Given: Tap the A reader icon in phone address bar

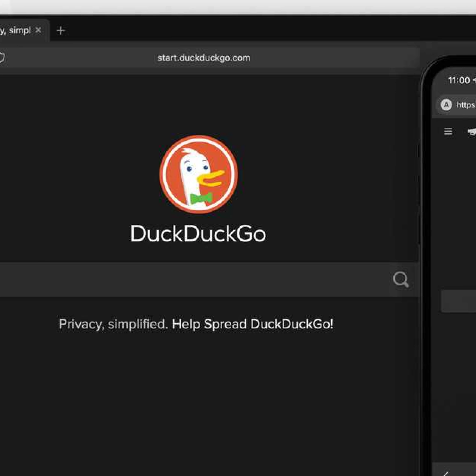Looking at the screenshot, I should pos(446,105).
